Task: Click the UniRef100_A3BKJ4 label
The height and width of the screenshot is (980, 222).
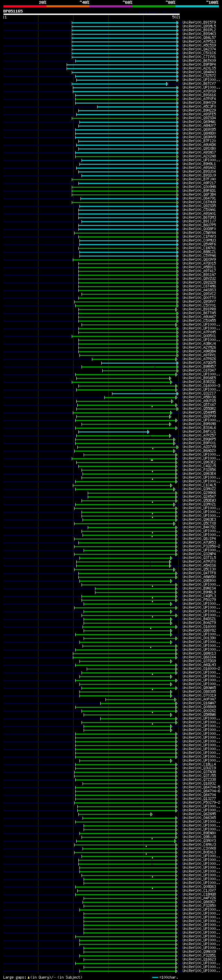Action: tap(199, 343)
